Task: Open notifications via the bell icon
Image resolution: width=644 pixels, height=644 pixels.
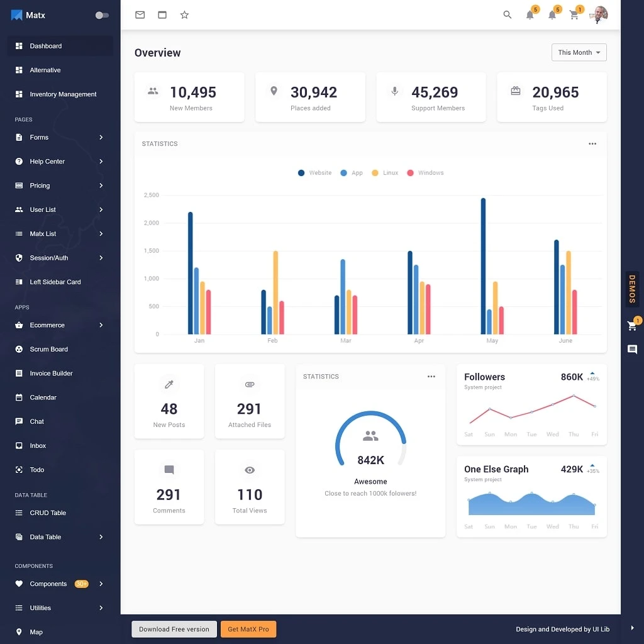Action: click(529, 15)
